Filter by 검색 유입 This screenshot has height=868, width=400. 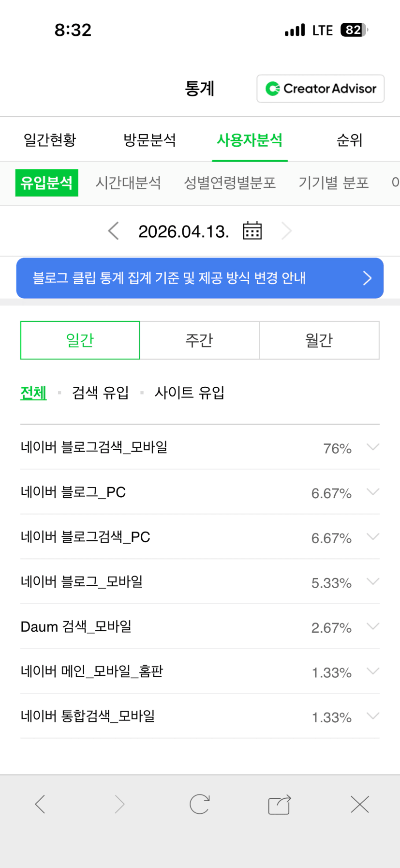[100, 393]
